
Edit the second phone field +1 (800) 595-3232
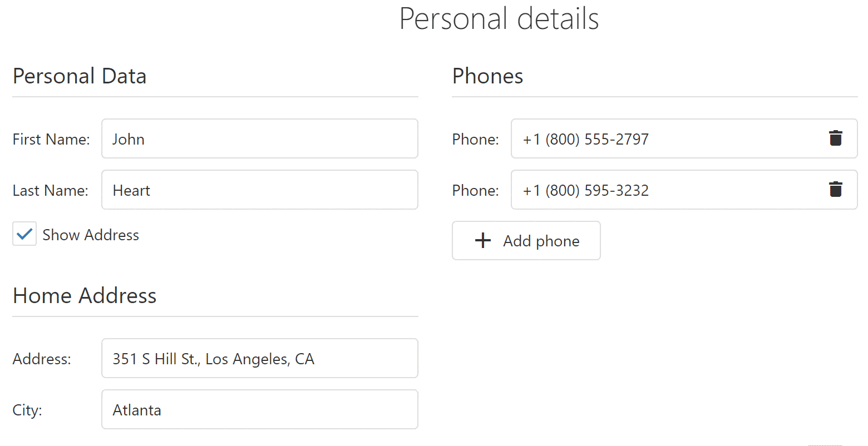coord(662,190)
